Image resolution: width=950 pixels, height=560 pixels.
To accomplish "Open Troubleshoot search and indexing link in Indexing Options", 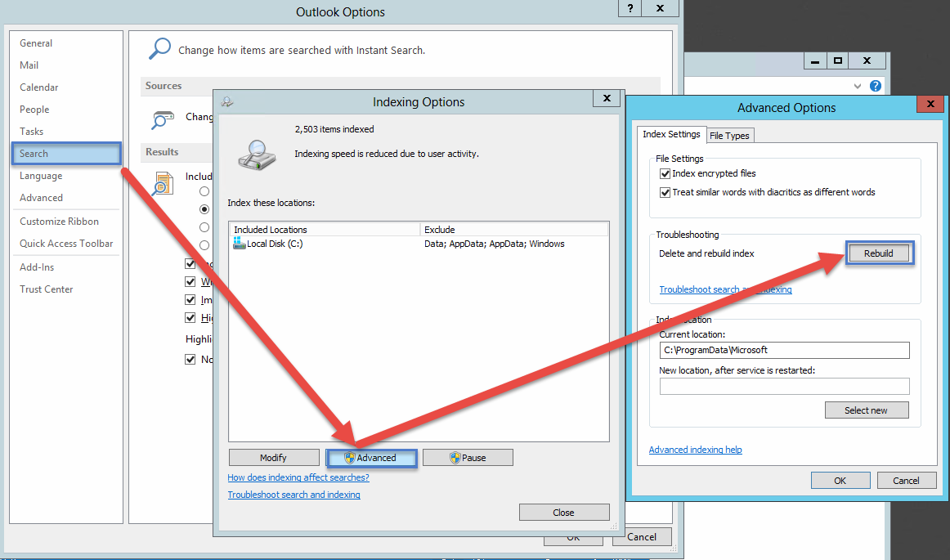I will [x=294, y=495].
